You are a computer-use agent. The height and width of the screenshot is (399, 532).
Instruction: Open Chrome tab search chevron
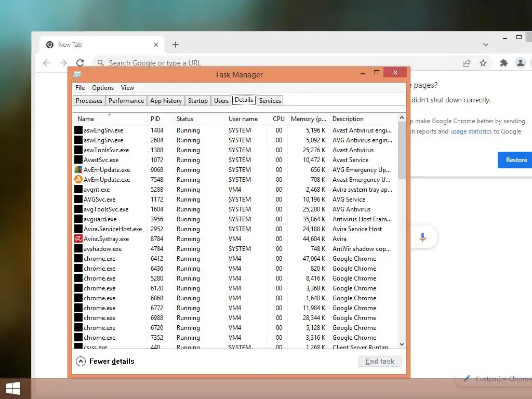coord(486,45)
